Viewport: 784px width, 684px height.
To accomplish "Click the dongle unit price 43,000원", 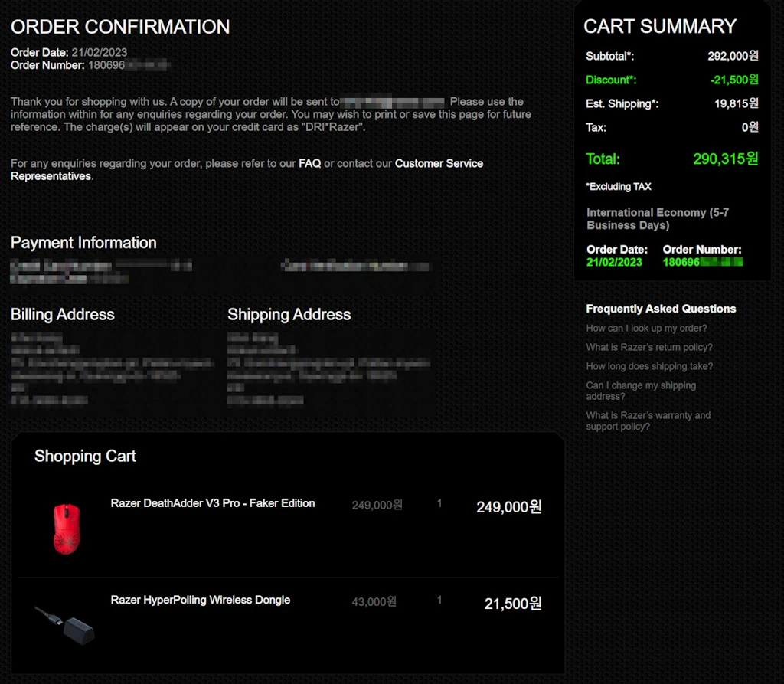I will [x=374, y=601].
